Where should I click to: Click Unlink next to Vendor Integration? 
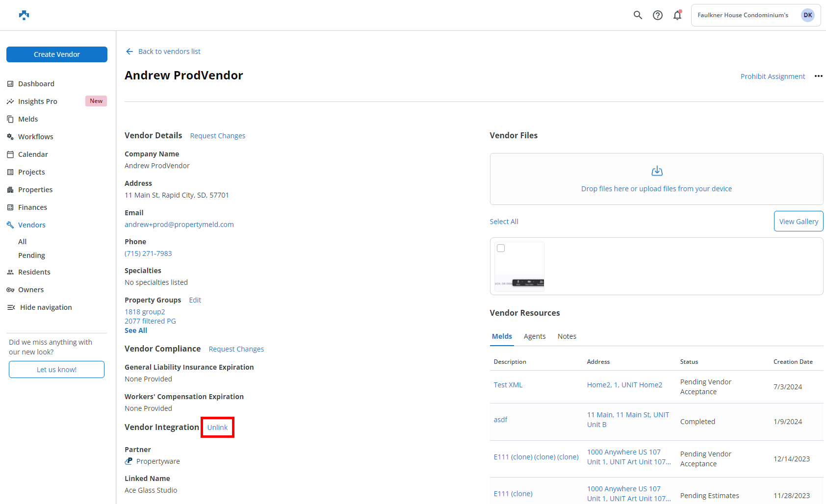coord(217,428)
